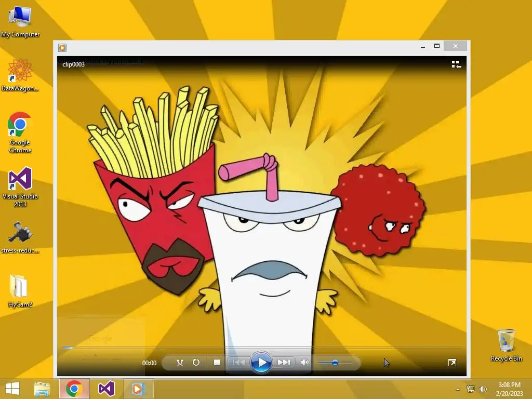Show hidden tray icons arrow

click(x=458, y=389)
